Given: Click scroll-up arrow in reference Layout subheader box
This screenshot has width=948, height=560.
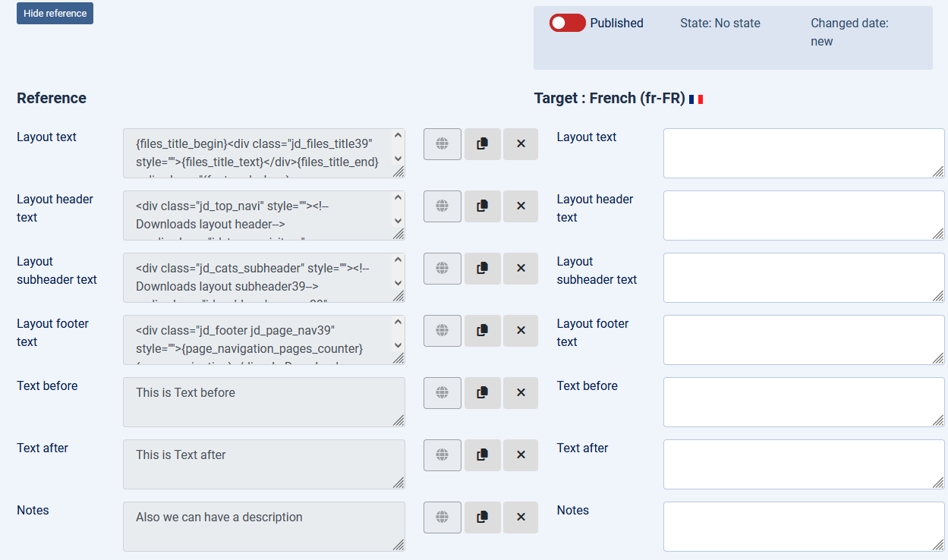Looking at the screenshot, I should click(398, 260).
